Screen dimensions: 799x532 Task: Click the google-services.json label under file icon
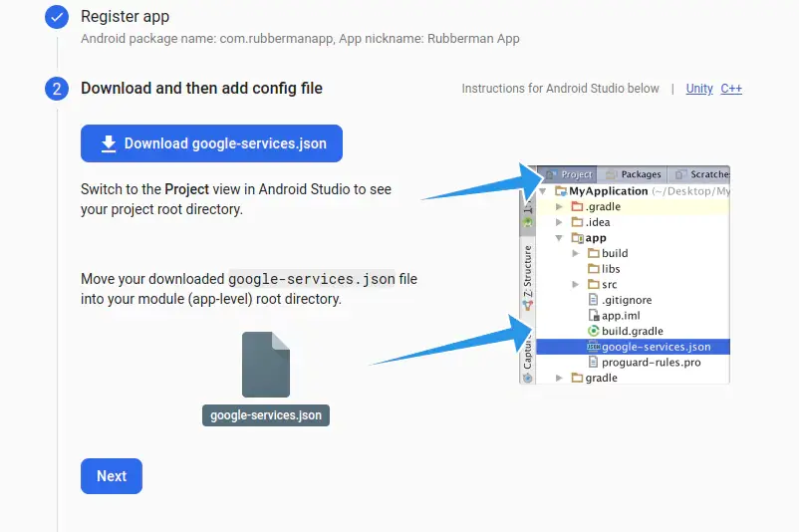(266, 415)
